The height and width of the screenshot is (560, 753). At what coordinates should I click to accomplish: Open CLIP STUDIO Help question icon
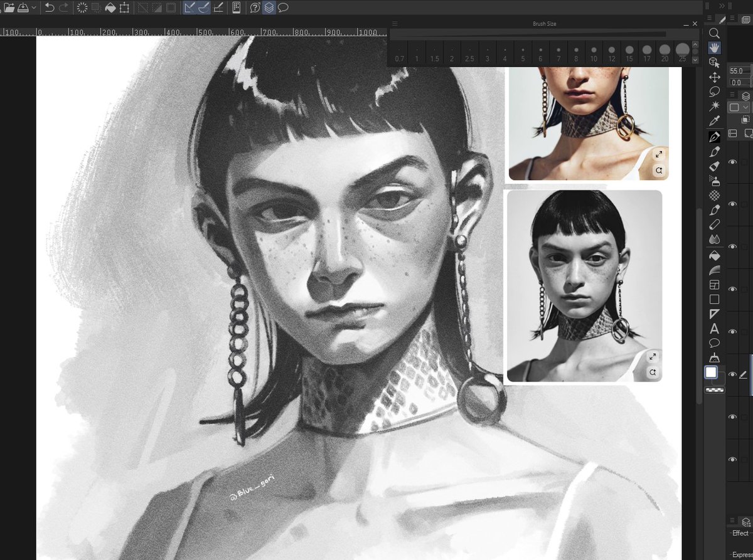pyautogui.click(x=255, y=8)
